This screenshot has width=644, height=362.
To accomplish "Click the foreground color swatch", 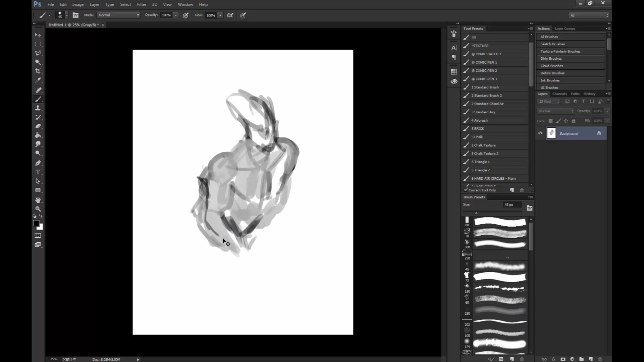I will 36,223.
